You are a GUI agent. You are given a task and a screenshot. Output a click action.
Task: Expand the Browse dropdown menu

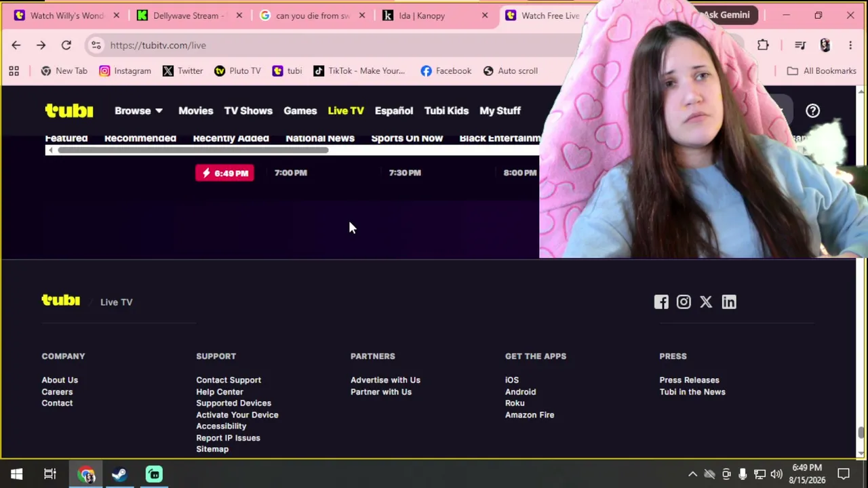point(138,110)
